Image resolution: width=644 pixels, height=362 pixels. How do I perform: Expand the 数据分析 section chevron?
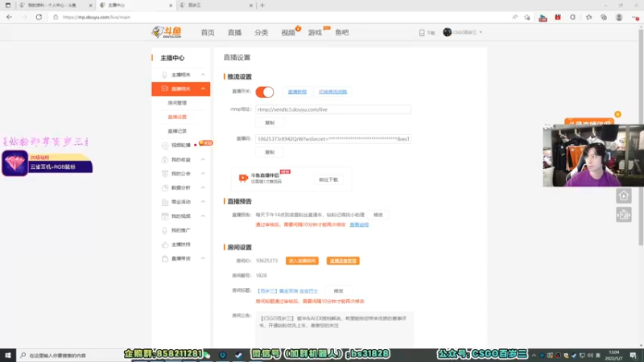(x=203, y=188)
